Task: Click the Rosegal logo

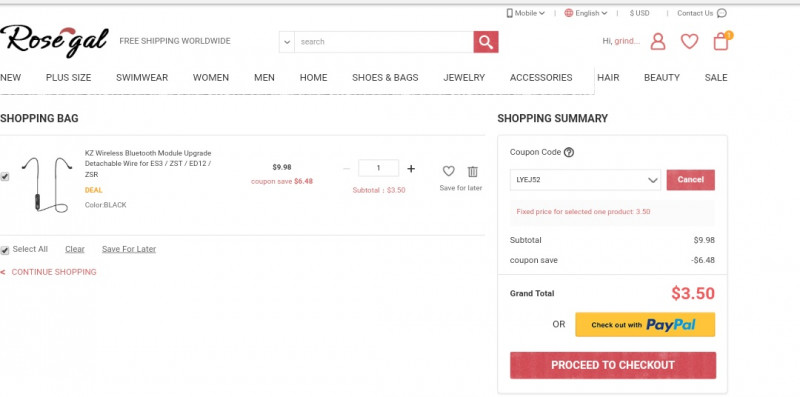Action: coord(54,41)
